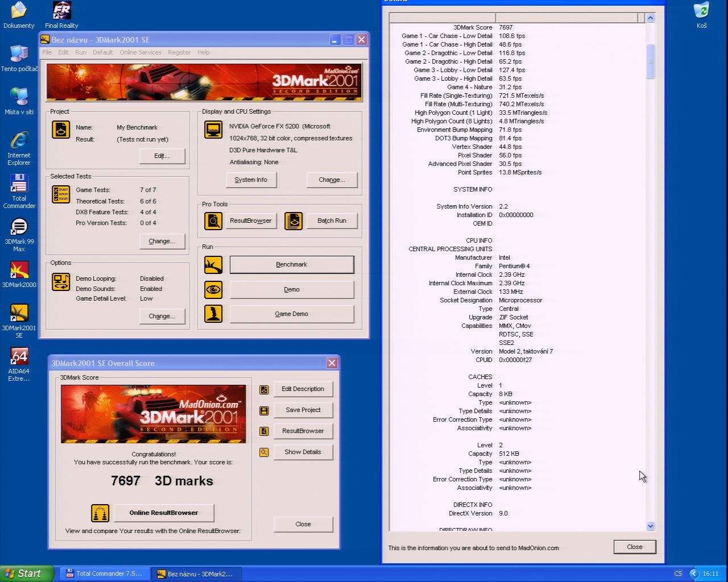Click the Details list scroll down arrow
The width and height of the screenshot is (728, 582).
coord(651,526)
